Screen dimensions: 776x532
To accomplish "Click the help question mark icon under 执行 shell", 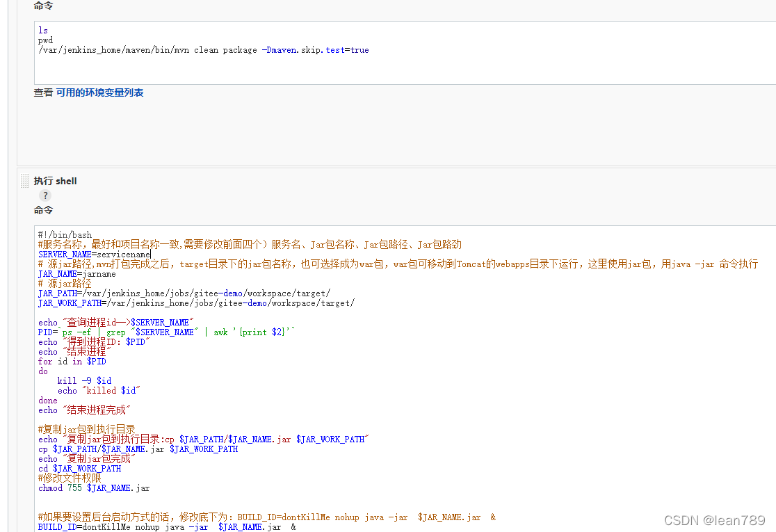I will pos(45,195).
